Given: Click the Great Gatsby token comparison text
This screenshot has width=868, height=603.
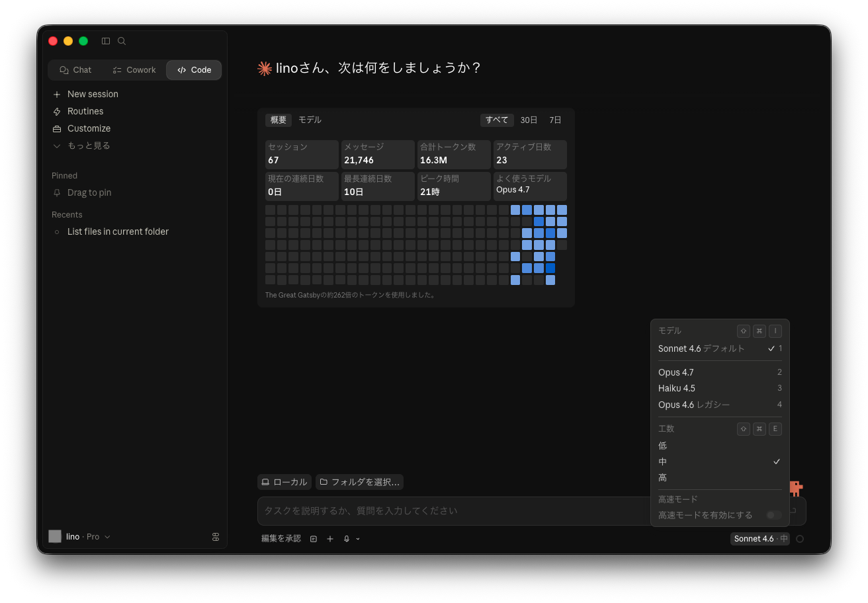Looking at the screenshot, I should click(351, 296).
